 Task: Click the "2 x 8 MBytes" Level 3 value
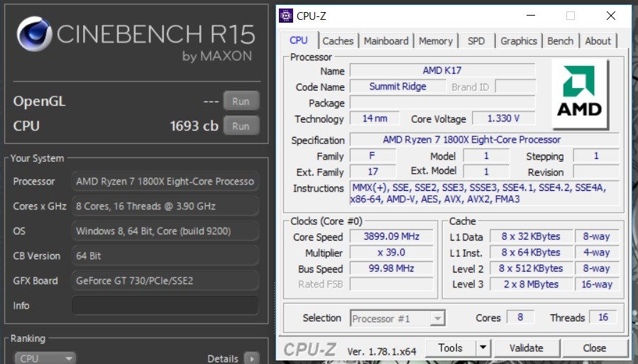click(x=531, y=284)
